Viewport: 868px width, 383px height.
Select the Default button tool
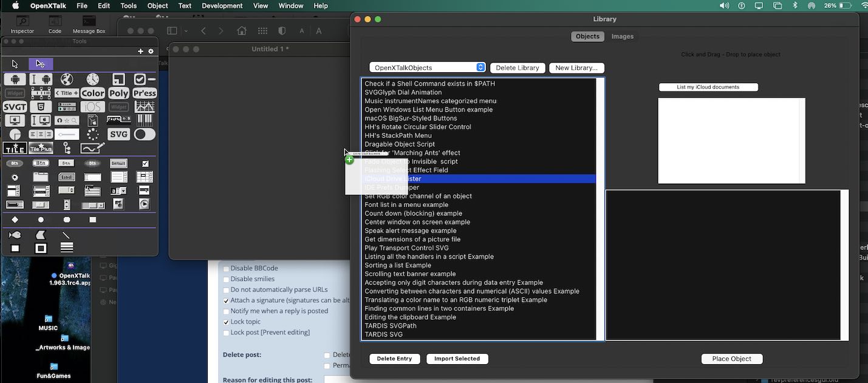tap(118, 163)
